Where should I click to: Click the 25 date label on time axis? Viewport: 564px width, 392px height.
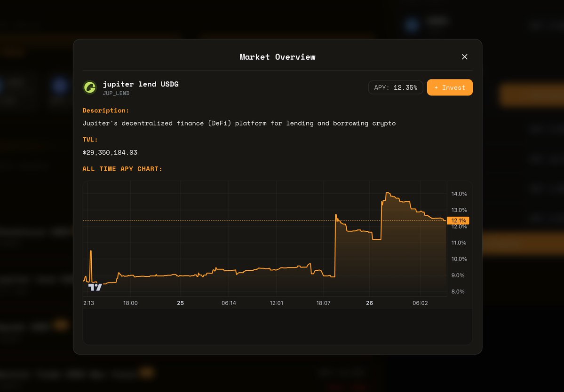pos(180,303)
